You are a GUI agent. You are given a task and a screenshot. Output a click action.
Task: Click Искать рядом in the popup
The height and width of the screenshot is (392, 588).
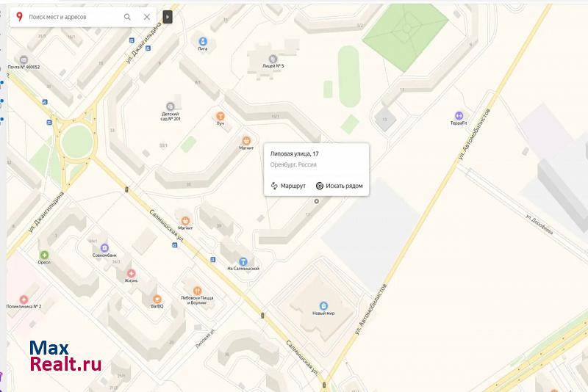[340, 186]
